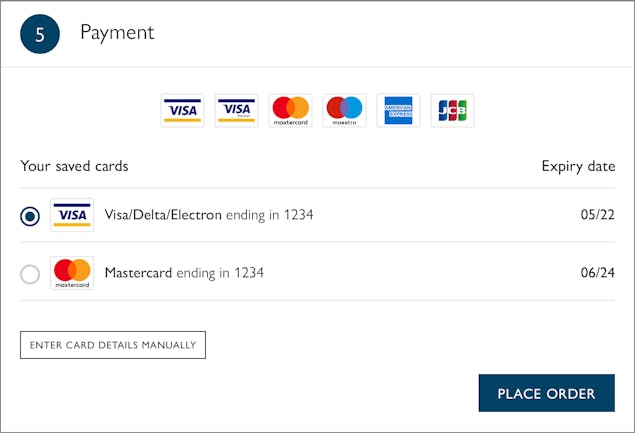Click the Payment section heading
The image size is (635, 433).
[x=117, y=33]
